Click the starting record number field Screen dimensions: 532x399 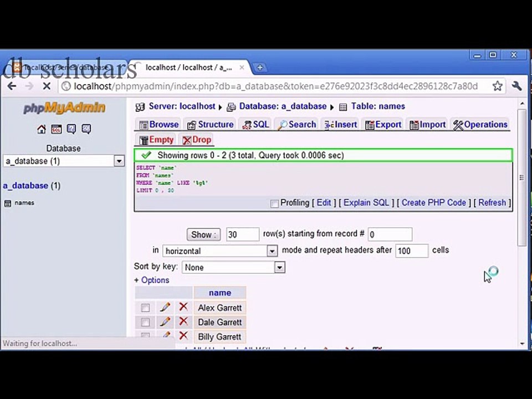[x=390, y=234]
